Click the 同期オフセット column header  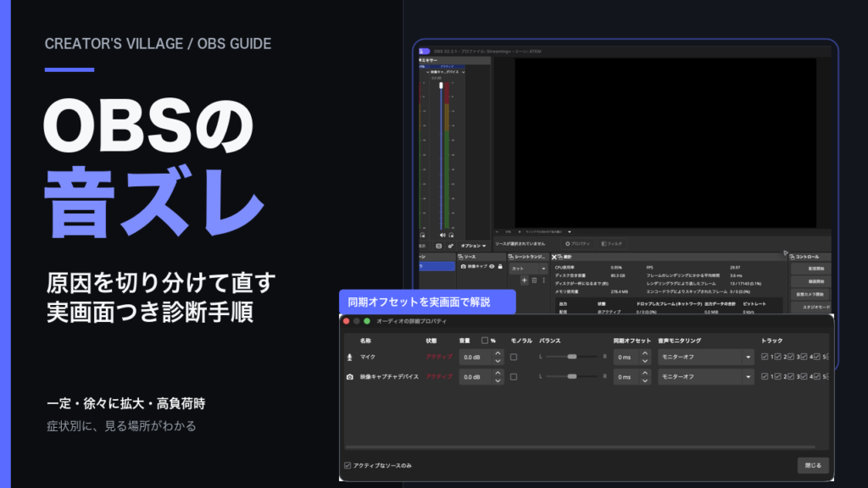coord(632,341)
